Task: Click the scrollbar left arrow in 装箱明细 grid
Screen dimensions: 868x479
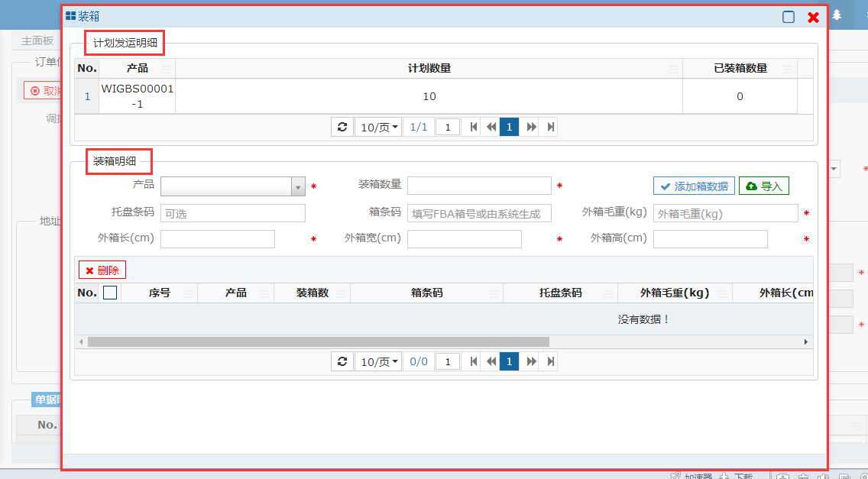Action: tap(81, 342)
